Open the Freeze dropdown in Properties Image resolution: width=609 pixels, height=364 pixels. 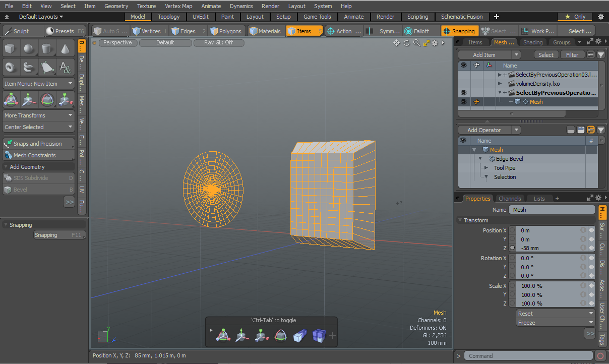[556, 323]
